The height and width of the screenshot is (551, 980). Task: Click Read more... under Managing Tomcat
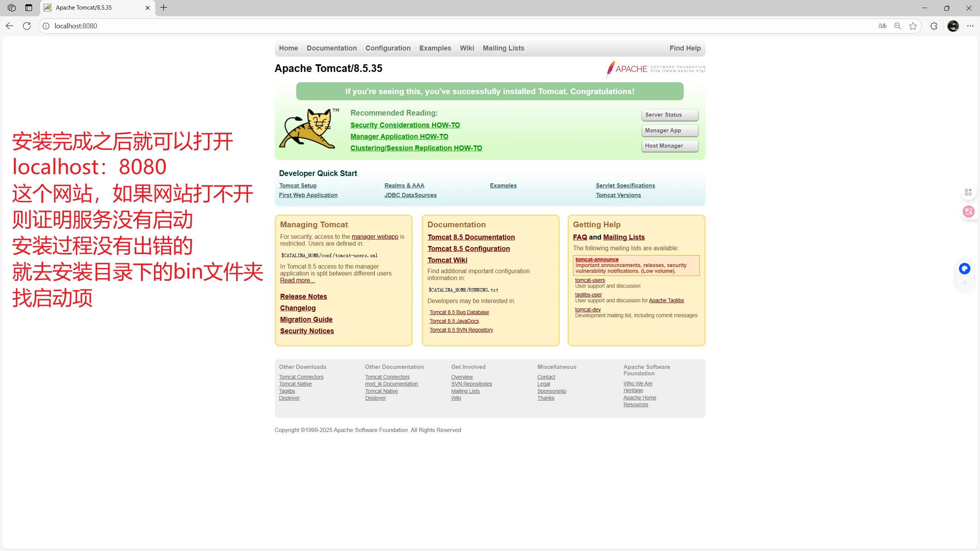pyautogui.click(x=297, y=280)
